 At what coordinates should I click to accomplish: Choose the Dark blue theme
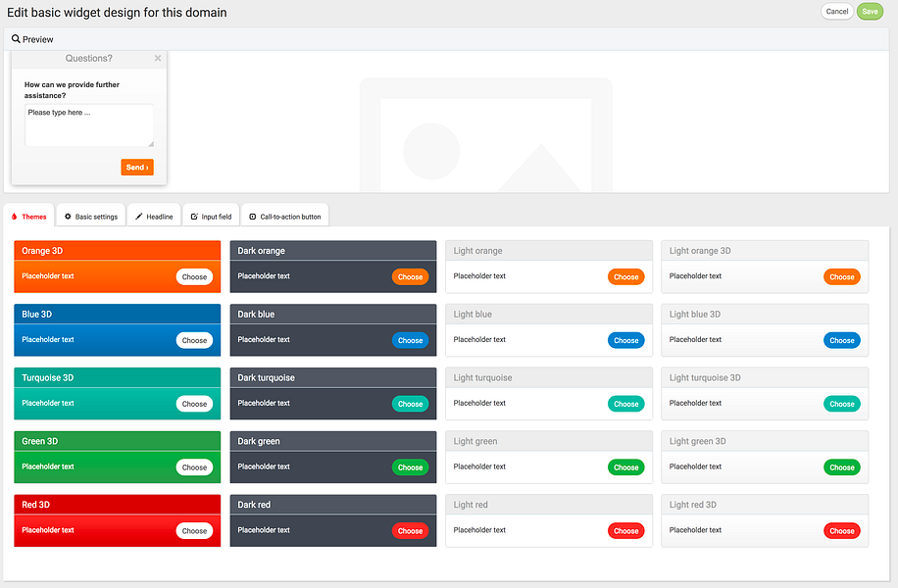[x=410, y=341]
